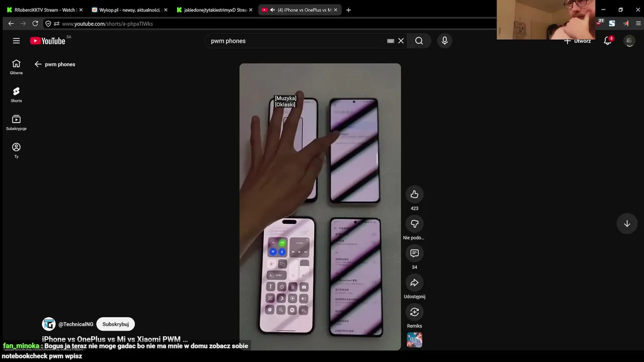Reload the page in the browser

(x=35, y=24)
